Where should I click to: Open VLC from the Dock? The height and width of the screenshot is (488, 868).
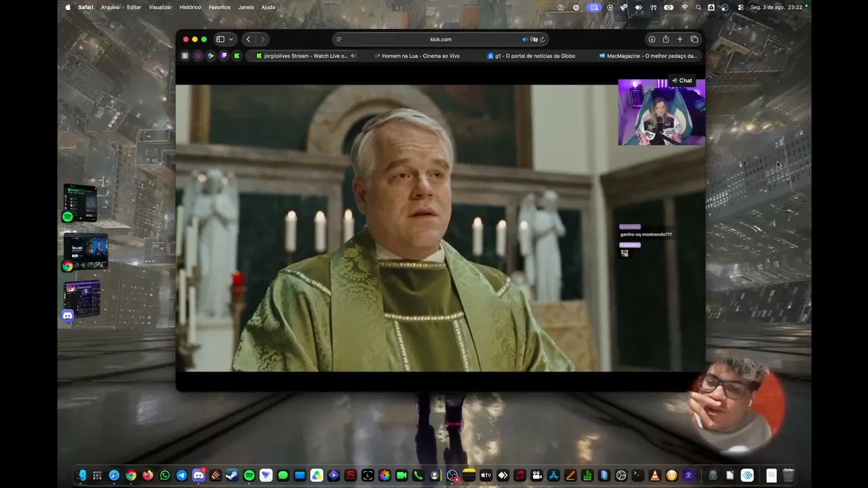(654, 476)
